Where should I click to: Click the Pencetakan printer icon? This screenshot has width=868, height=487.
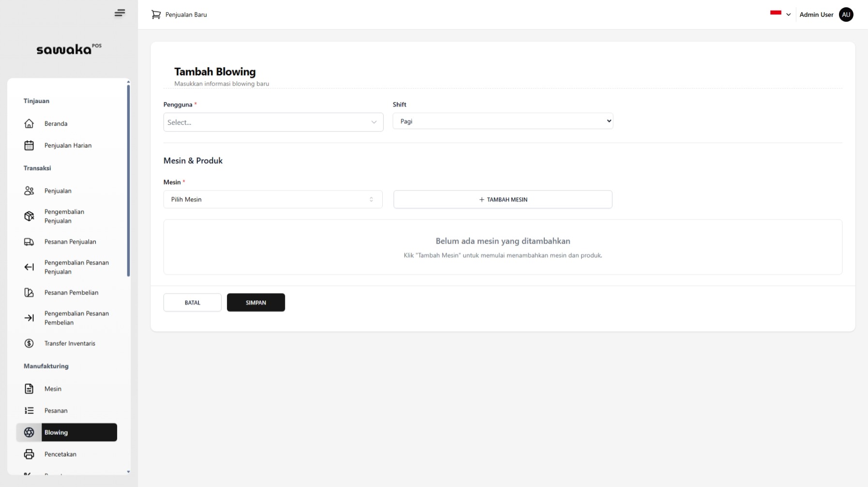tap(29, 454)
